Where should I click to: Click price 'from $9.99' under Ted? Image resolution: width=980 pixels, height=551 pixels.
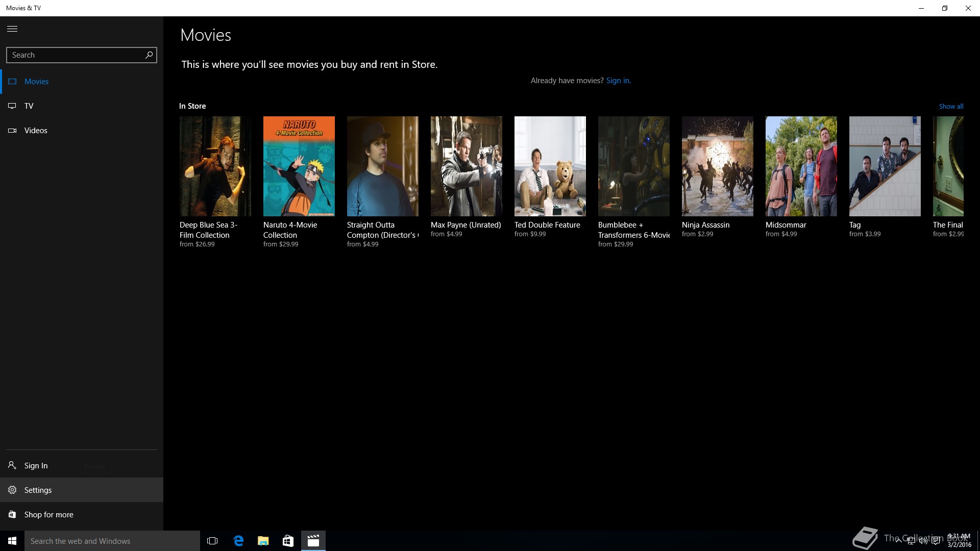[530, 234]
